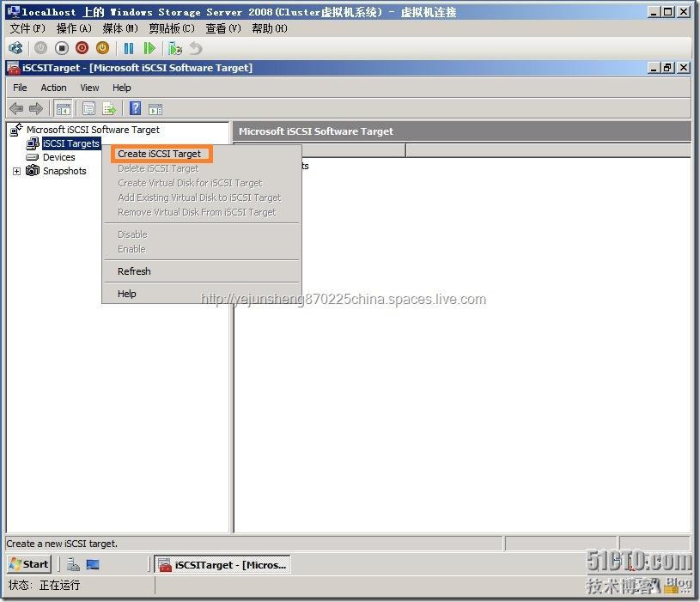Click the first column header in results pane
This screenshot has height=602, width=700.
click(x=320, y=150)
